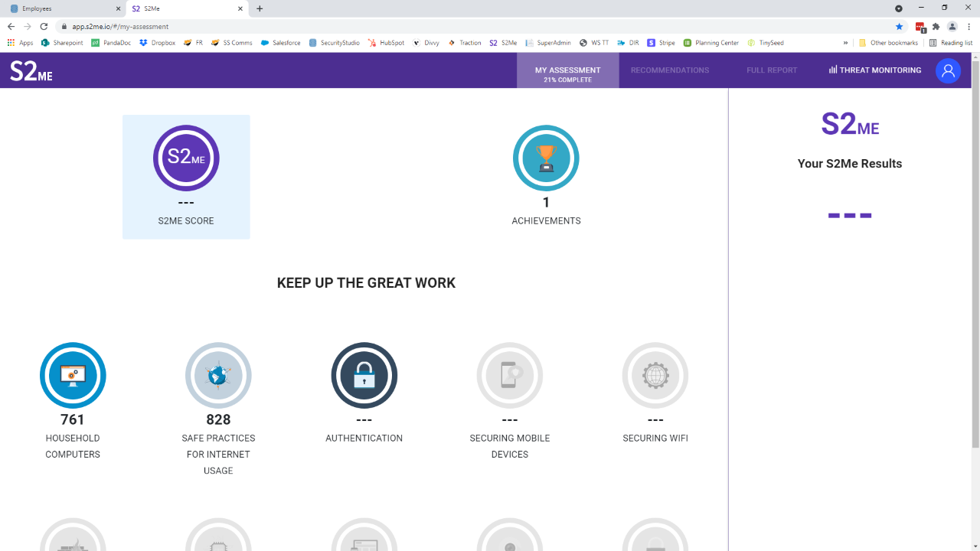This screenshot has height=551, width=980.
Task: Click the Achievements trophy icon
Action: pos(546,157)
